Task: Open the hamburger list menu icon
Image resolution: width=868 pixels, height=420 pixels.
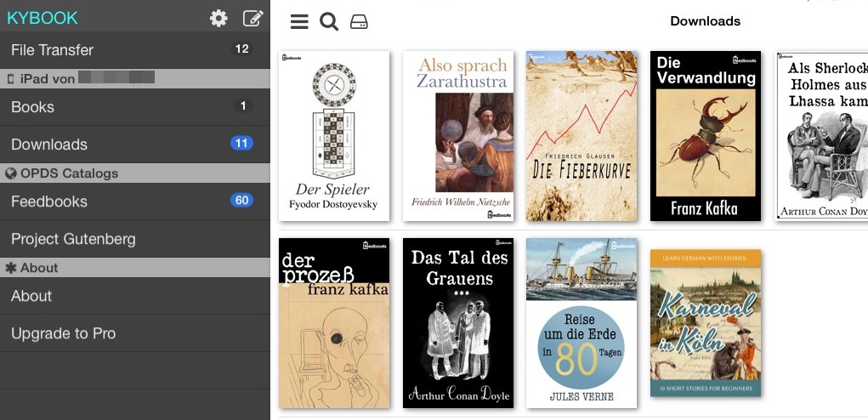Action: (299, 21)
